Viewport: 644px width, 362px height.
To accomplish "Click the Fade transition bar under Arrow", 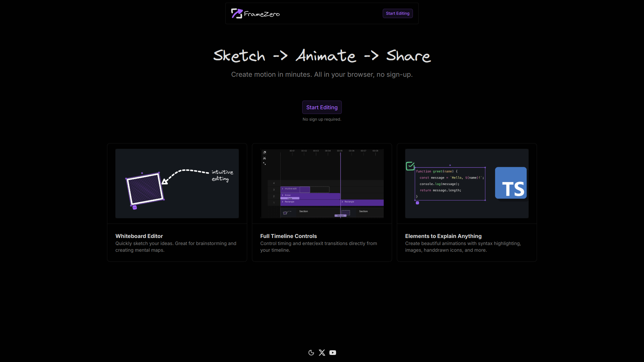I will coord(290,198).
